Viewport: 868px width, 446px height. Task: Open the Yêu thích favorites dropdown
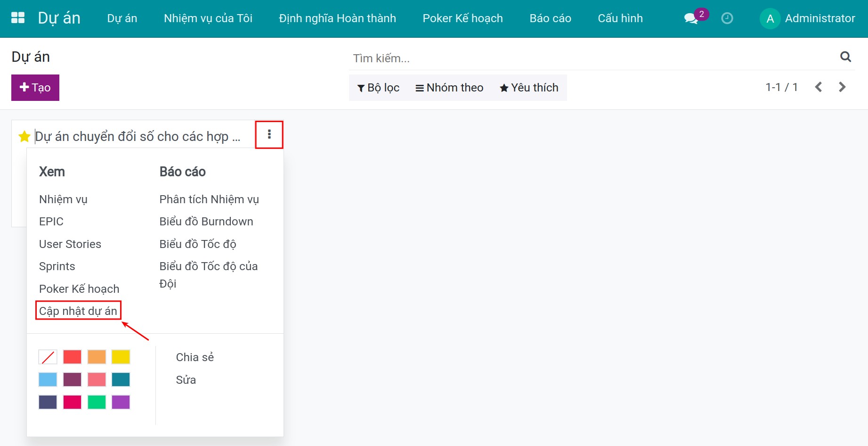529,88
